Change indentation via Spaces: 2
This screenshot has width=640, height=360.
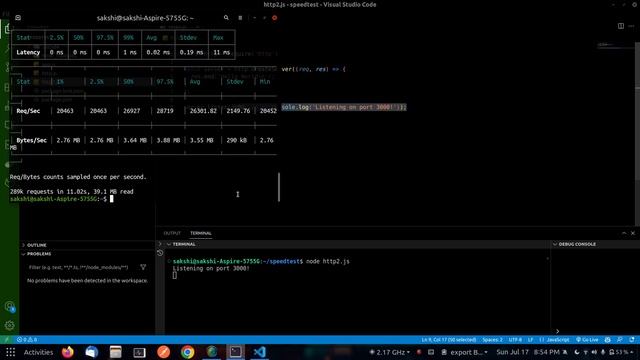coord(492,340)
